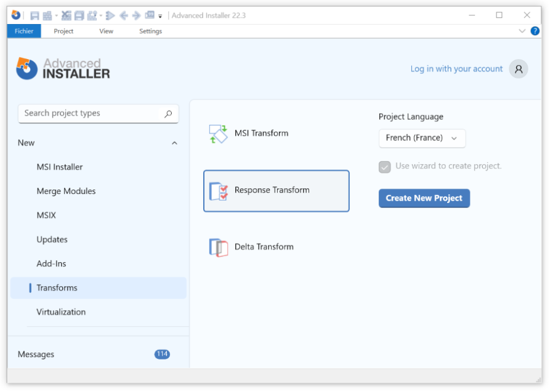Click the back arrow in the title toolbar
This screenshot has width=550, height=392.
tap(124, 15)
